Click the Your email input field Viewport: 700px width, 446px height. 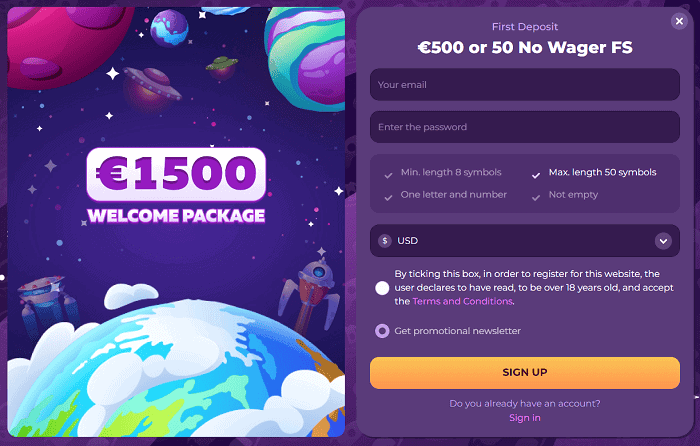pos(524,85)
